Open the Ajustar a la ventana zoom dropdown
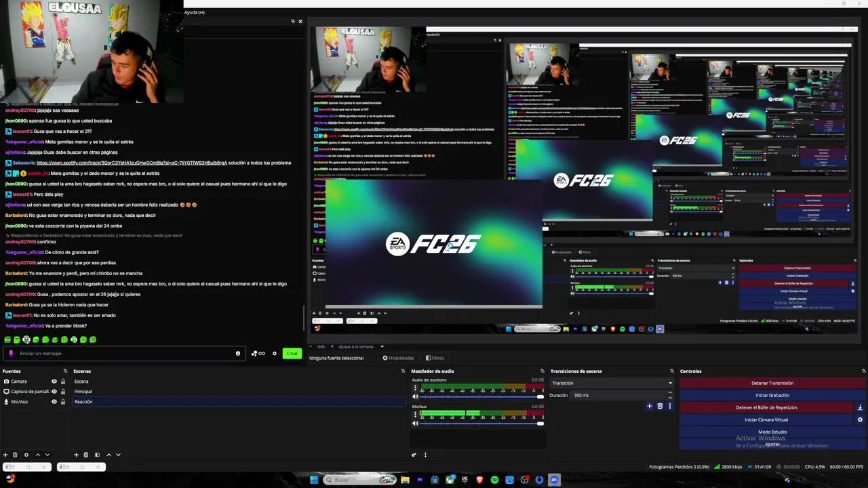Image resolution: width=868 pixels, height=488 pixels. [x=361, y=346]
